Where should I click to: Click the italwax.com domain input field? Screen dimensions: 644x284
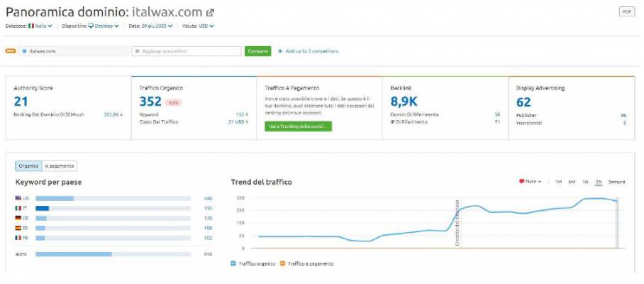[x=74, y=51]
